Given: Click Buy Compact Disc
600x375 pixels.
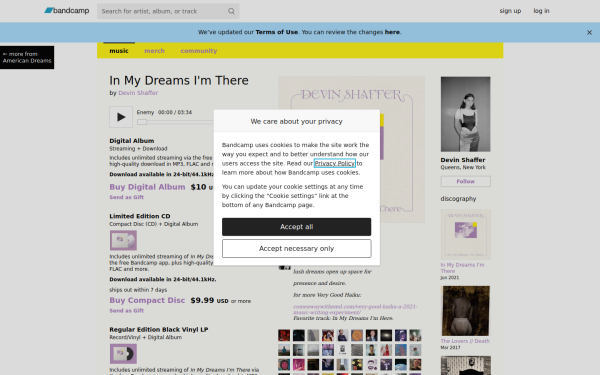Looking at the screenshot, I should point(147,300).
